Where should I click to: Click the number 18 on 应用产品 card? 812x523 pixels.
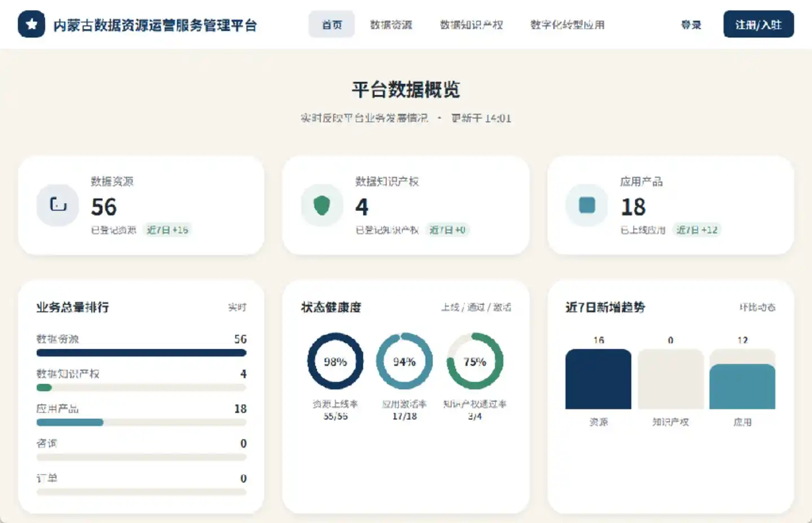point(633,207)
